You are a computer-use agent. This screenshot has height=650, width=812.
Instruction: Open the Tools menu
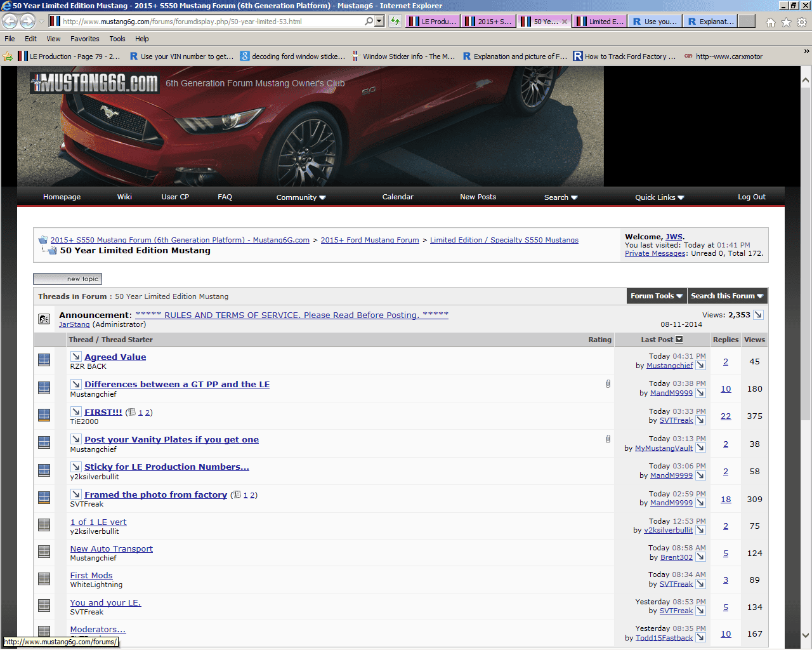[117, 39]
